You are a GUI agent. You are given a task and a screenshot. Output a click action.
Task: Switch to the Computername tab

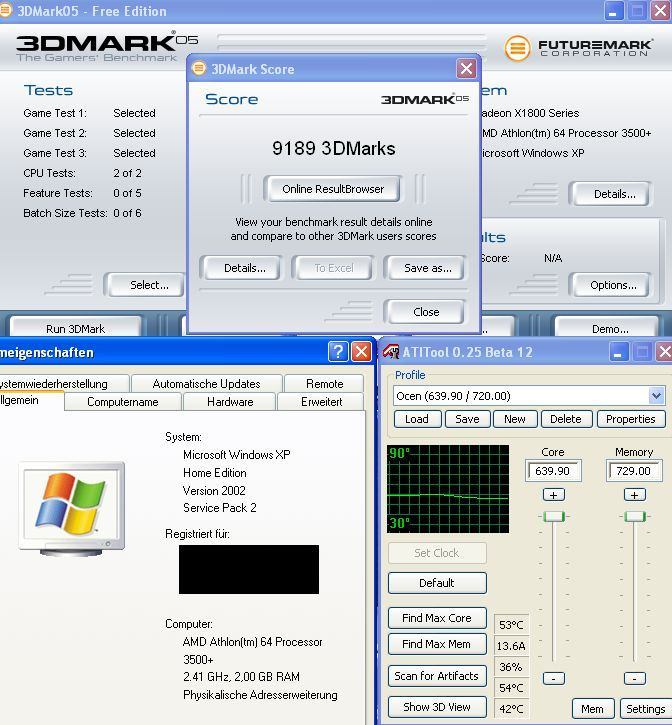(123, 402)
